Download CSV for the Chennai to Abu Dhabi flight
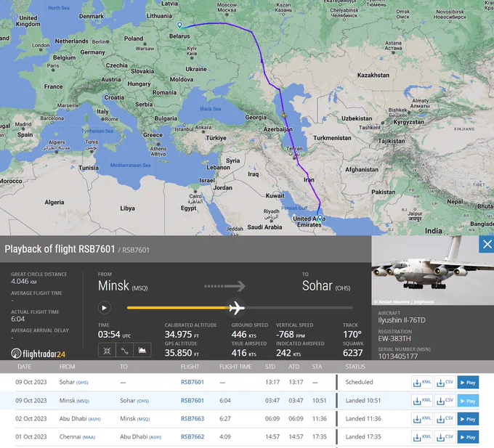Viewport: 494px width, 448px height. pos(445,437)
